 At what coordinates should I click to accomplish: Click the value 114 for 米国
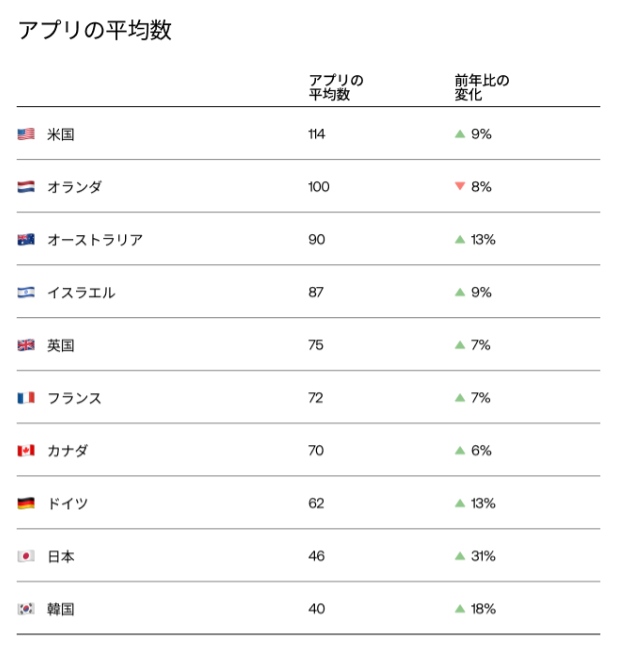tap(317, 134)
